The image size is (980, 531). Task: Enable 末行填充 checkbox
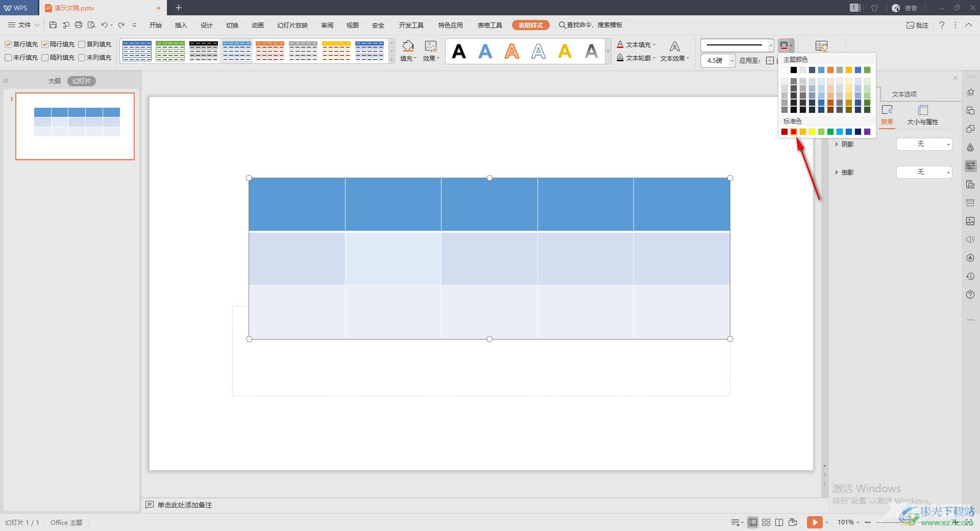[x=8, y=58]
